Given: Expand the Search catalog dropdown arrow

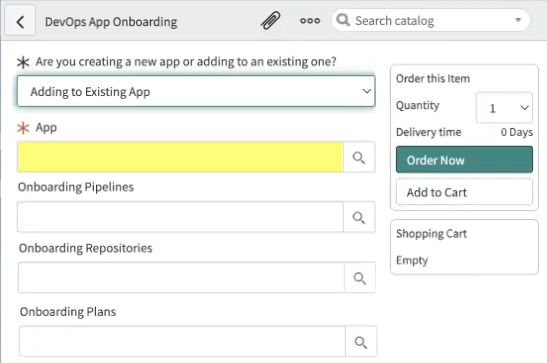Looking at the screenshot, I should pyautogui.click(x=518, y=20).
